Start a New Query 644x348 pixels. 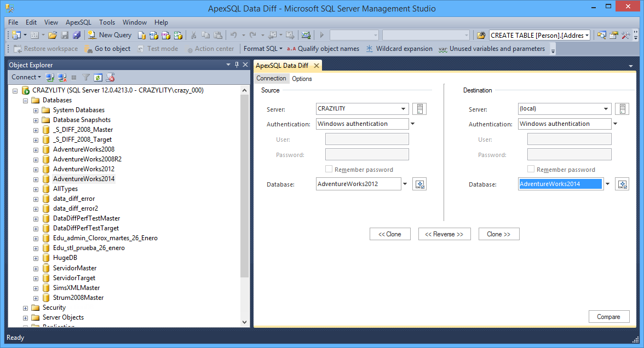(110, 35)
